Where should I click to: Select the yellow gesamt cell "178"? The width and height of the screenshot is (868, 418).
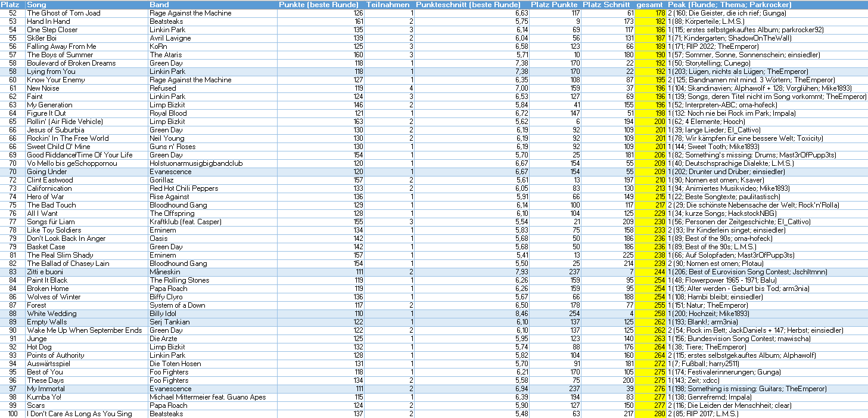651,13
